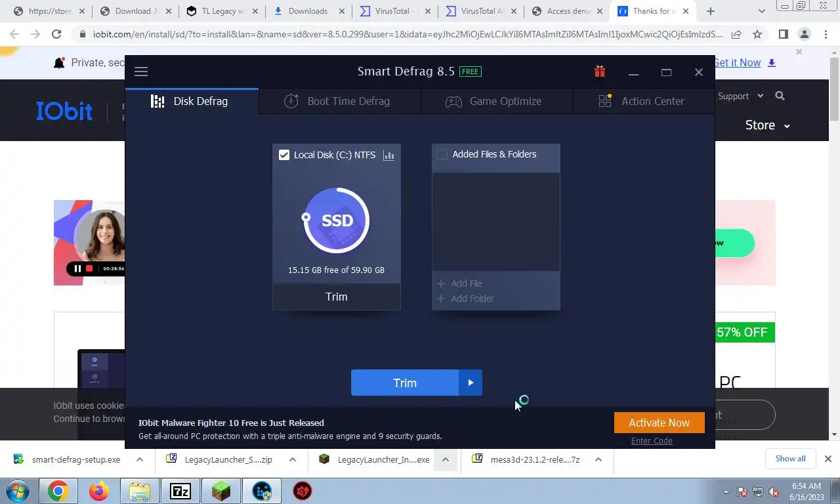Switch to the Downloads tab
Image resolution: width=840 pixels, height=504 pixels.
[x=308, y=11]
